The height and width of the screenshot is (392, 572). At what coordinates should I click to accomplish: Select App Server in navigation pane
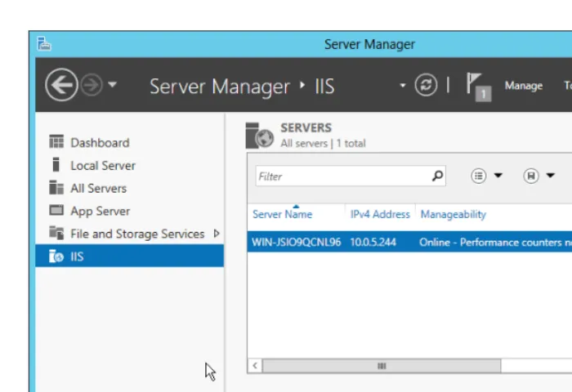pos(100,212)
